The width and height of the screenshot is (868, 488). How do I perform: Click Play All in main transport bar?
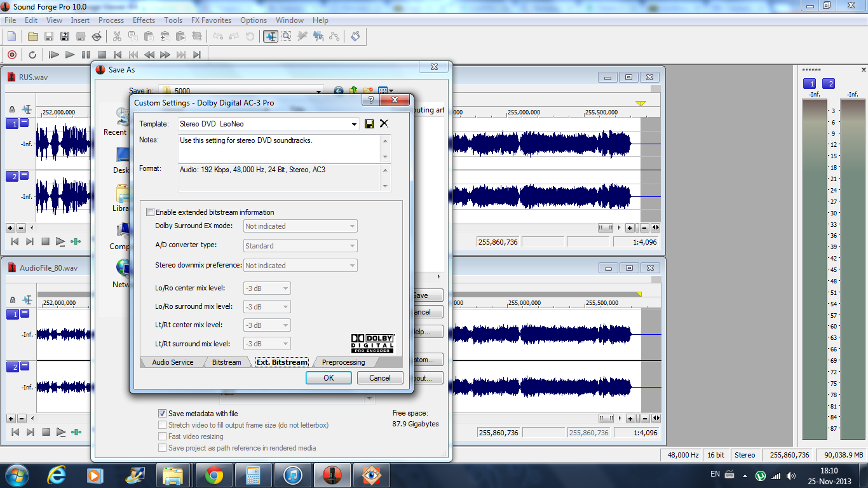coord(54,55)
